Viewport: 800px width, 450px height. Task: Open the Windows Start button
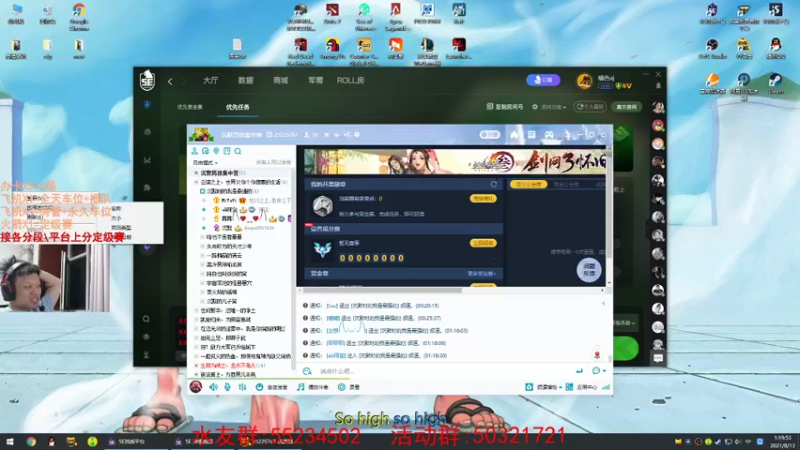click(x=9, y=441)
